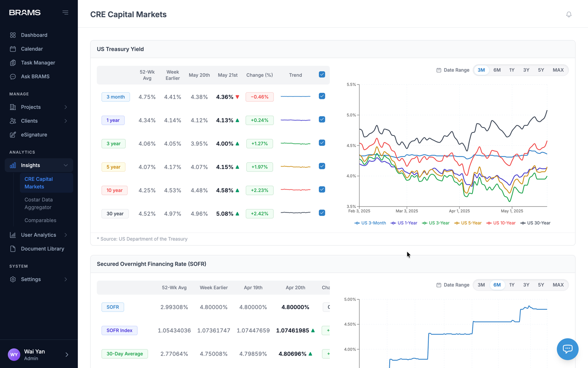Click the Treasury Date Range calendar icon

[x=438, y=70]
